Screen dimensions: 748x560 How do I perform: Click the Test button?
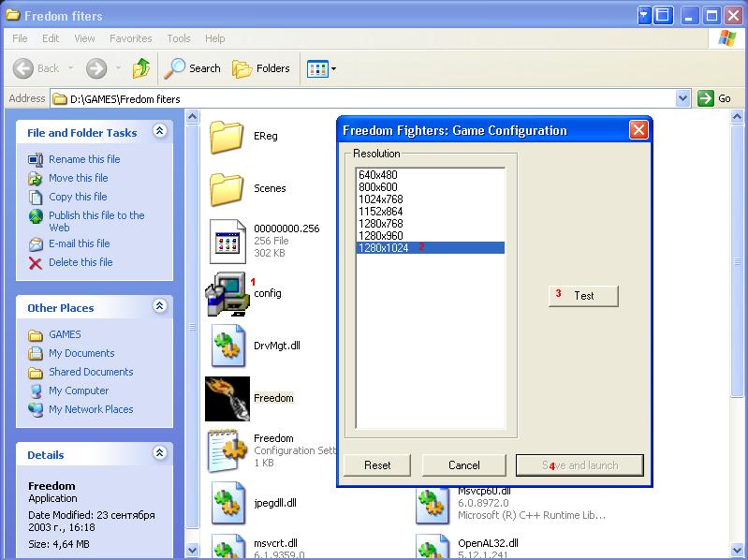583,296
